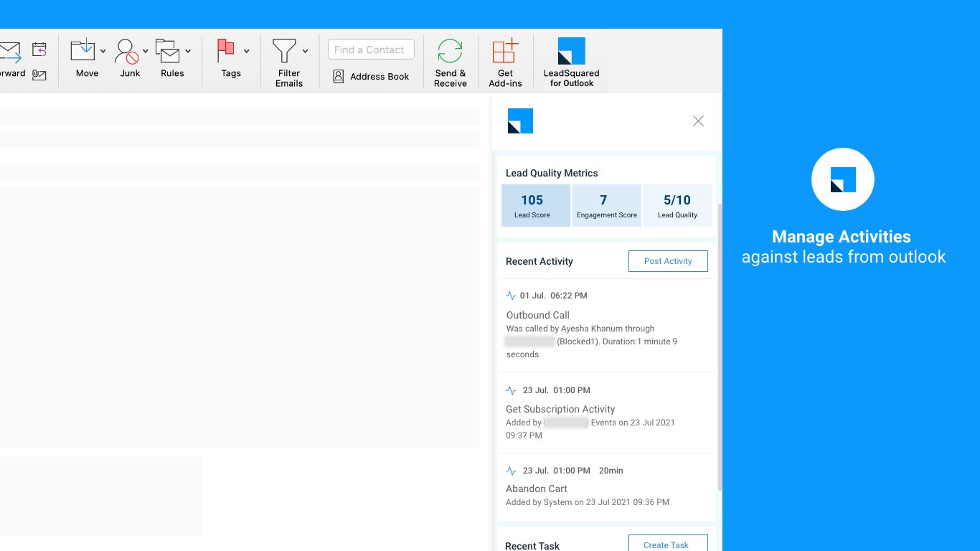Click the Lead Quality Metrics heading
This screenshot has height=551, width=980.
pos(552,173)
